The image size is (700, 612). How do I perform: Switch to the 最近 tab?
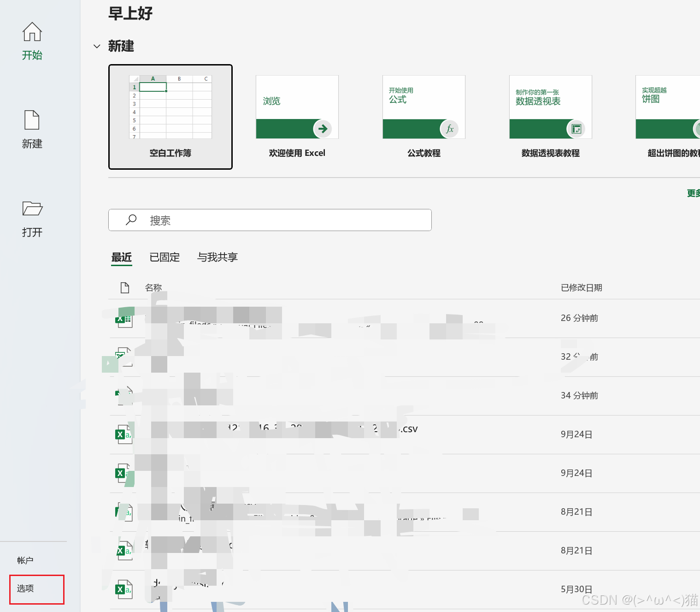122,257
